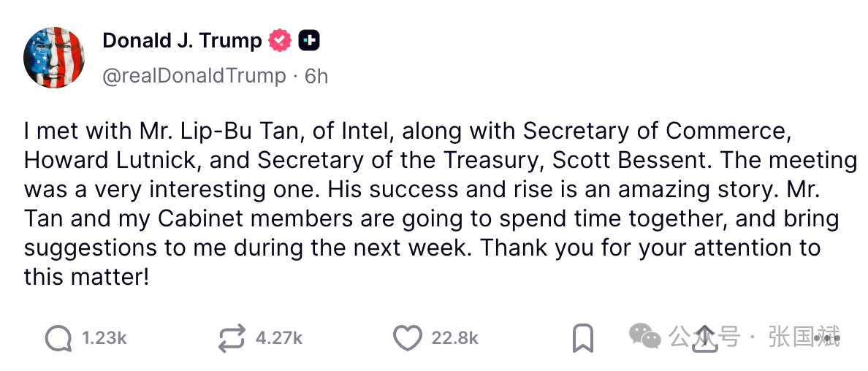Click the red verified checkmark badge
868x371 pixels.
click(x=280, y=41)
